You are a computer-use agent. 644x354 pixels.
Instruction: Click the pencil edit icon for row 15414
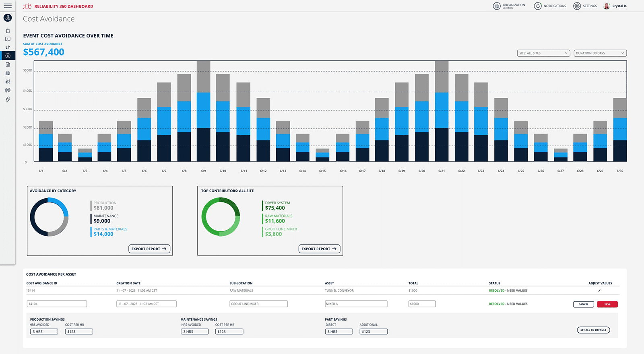[x=599, y=290]
